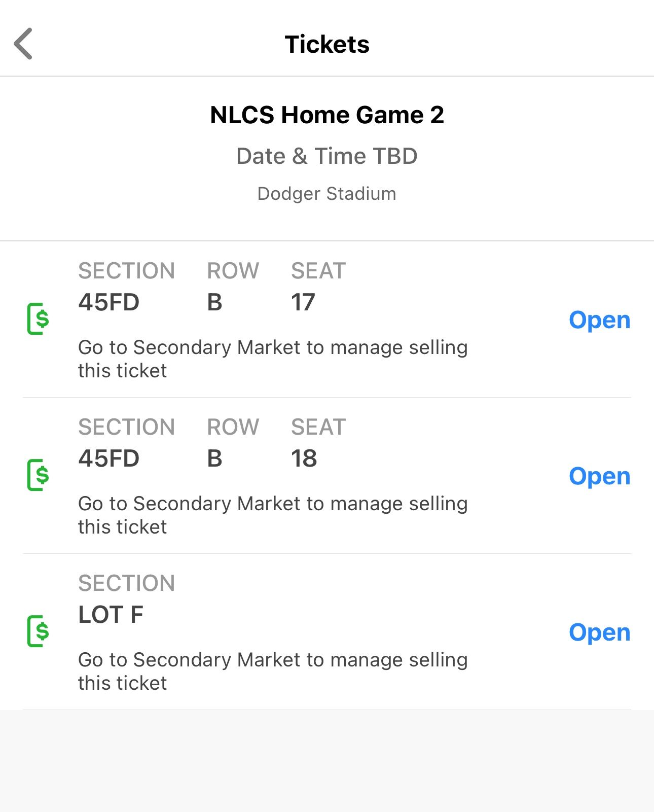This screenshot has width=654, height=812.
Task: Click section 45FD on the seat 18 ticket
Action: (x=109, y=458)
